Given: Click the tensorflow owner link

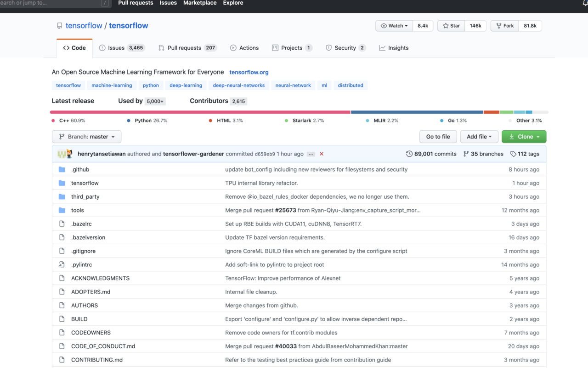Looking at the screenshot, I should [x=84, y=26].
